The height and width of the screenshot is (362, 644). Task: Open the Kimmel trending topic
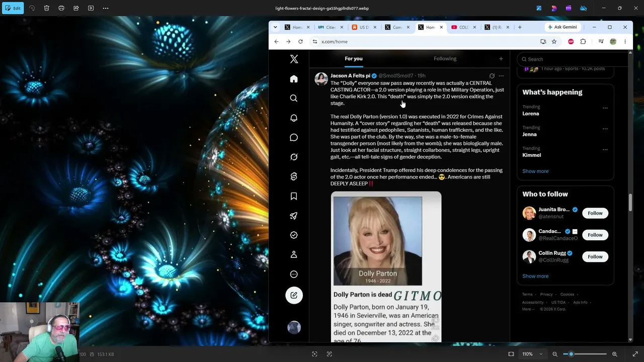coord(531,155)
